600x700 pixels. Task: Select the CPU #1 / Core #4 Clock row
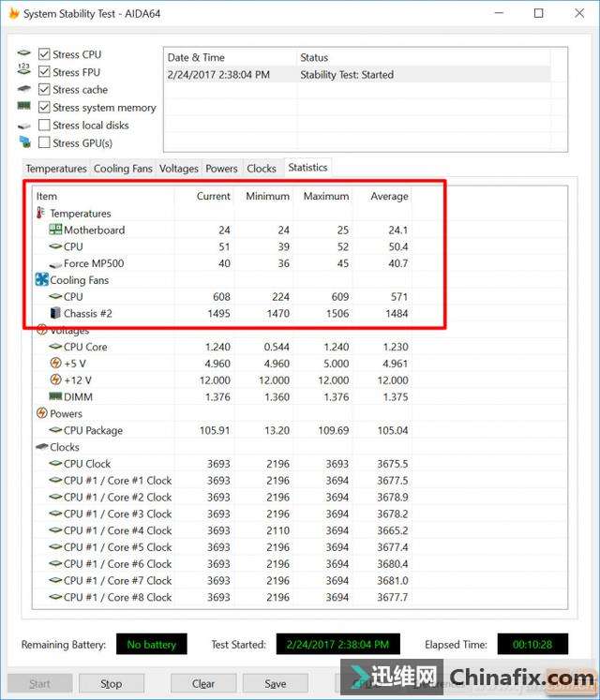[x=222, y=530]
